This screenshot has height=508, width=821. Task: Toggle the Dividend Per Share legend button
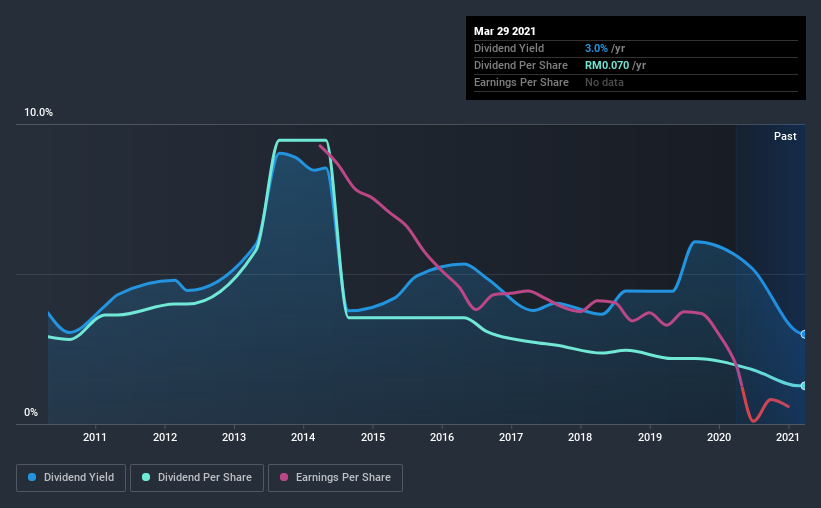197,478
